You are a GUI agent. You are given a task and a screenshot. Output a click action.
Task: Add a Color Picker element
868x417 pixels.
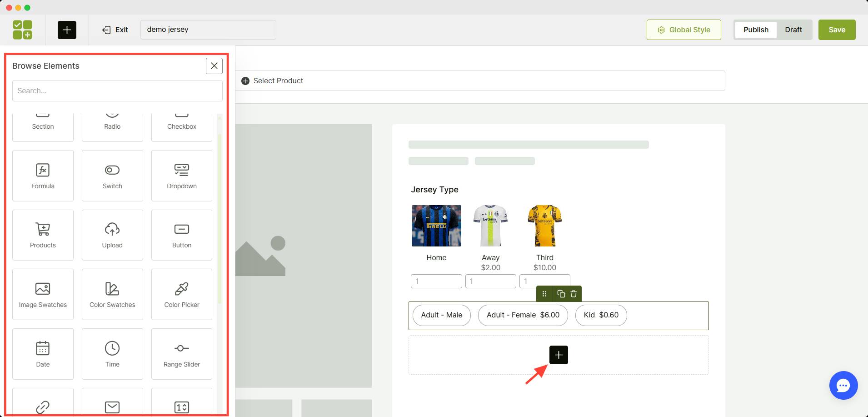(x=182, y=294)
